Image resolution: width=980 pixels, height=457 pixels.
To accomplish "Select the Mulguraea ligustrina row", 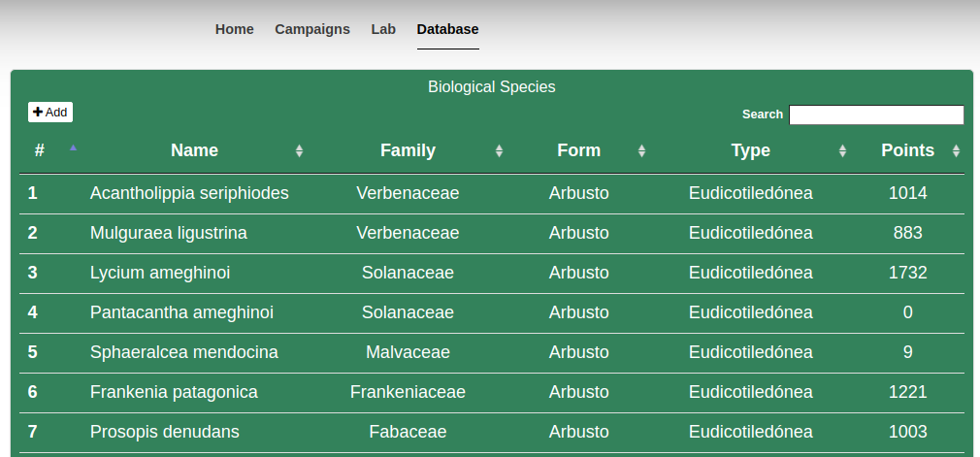I will click(x=169, y=233).
